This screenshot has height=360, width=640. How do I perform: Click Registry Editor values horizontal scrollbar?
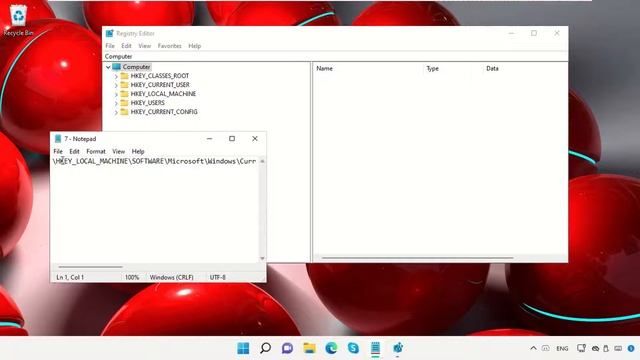pos(418,258)
